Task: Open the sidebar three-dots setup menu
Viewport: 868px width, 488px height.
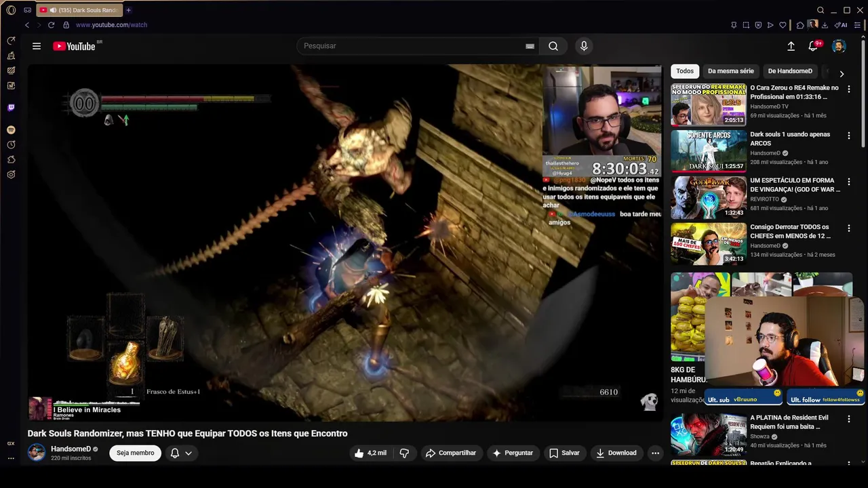Action: (x=11, y=458)
